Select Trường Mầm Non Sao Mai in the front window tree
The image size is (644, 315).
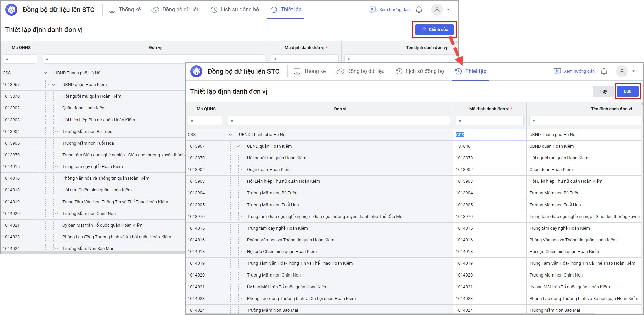point(273,310)
